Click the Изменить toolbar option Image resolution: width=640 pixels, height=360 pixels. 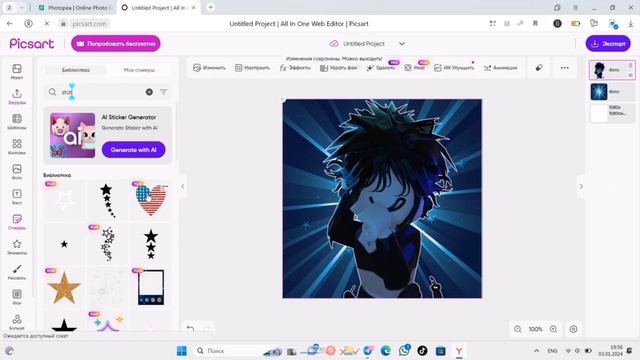click(x=209, y=68)
